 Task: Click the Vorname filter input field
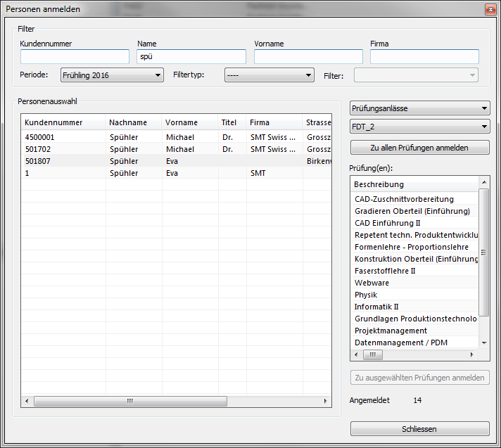tap(308, 57)
